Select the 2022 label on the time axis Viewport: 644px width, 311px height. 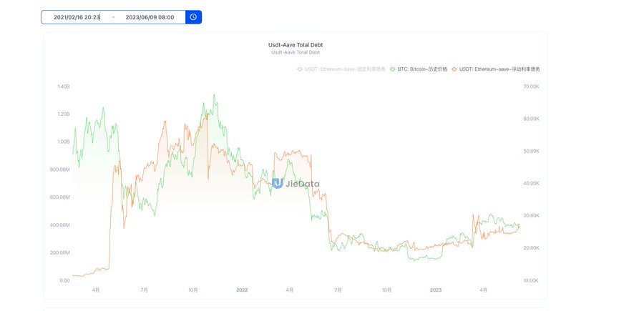(x=242, y=290)
